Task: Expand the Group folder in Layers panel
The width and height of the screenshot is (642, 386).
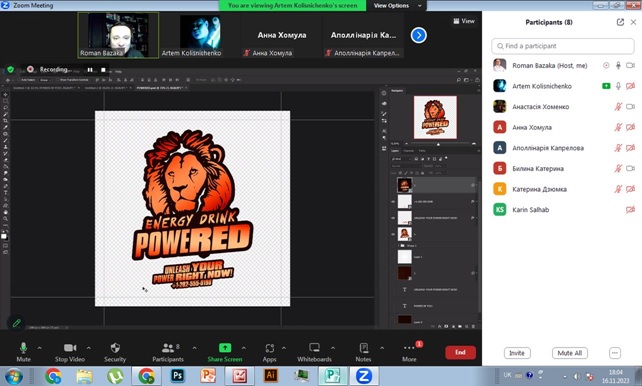Action: (398, 246)
